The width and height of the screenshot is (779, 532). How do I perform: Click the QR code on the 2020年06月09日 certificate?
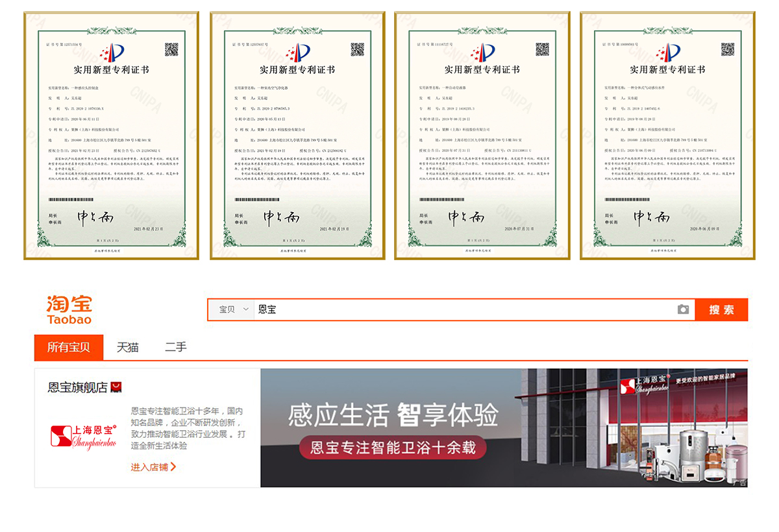pos(728,49)
